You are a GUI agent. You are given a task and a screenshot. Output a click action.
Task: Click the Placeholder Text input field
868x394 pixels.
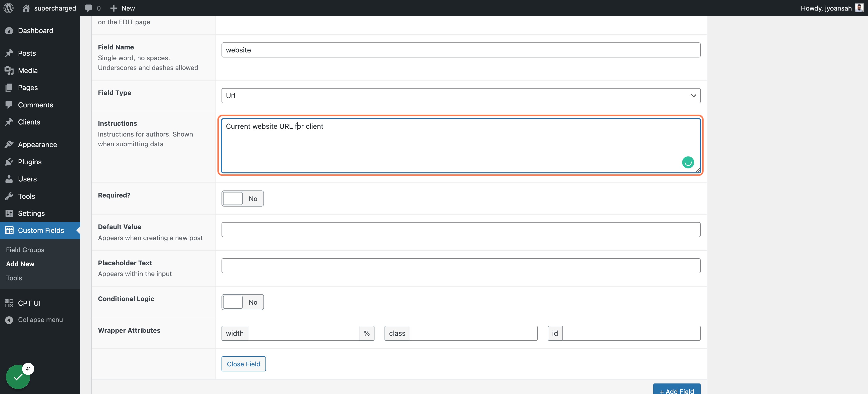click(461, 266)
